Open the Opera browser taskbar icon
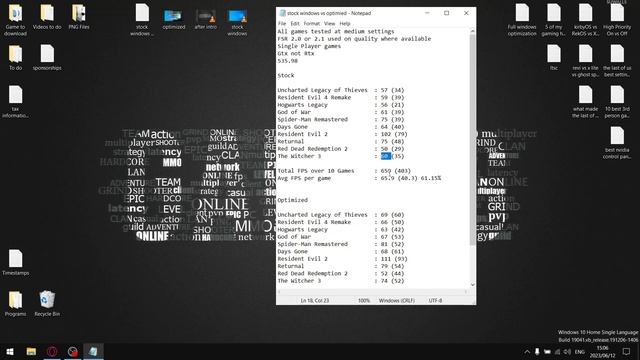This screenshot has width=640, height=360. pos(52,351)
